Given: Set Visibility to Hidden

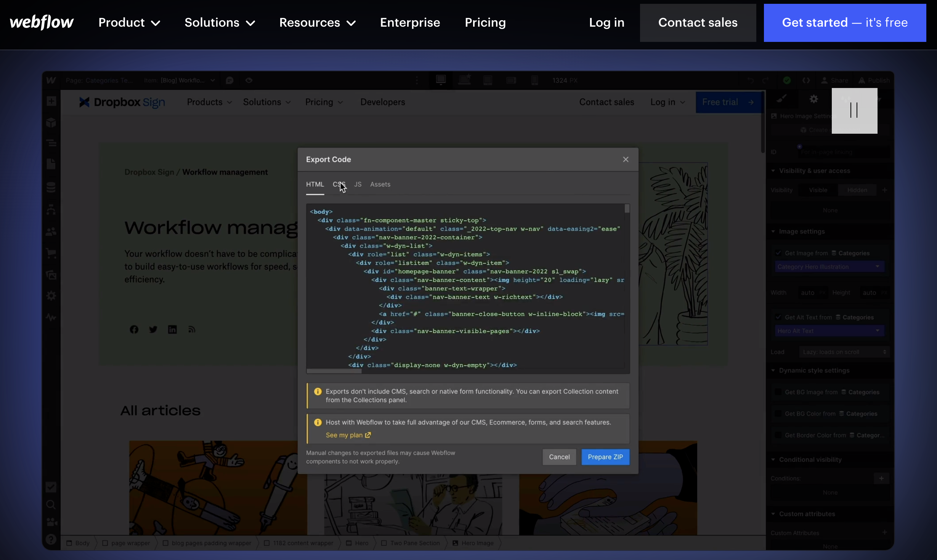Looking at the screenshot, I should (x=857, y=190).
